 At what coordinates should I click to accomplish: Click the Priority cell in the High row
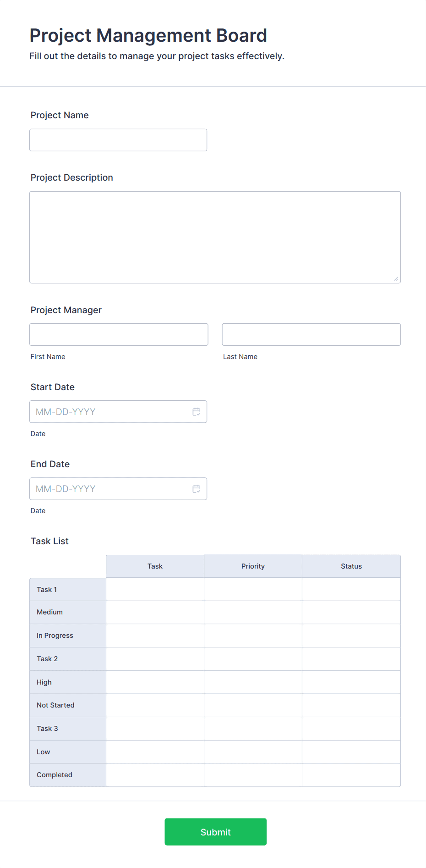pyautogui.click(x=253, y=682)
